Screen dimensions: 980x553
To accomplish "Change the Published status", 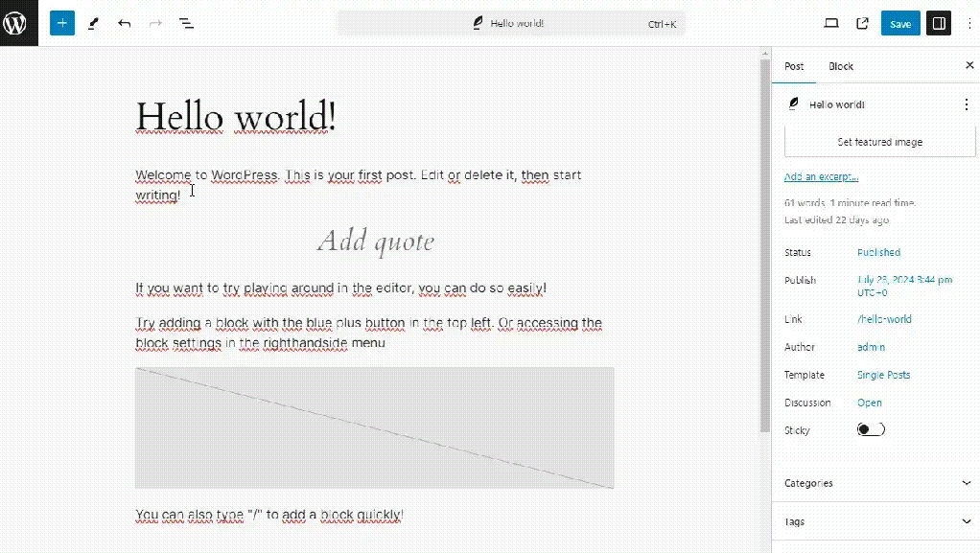I will tap(878, 252).
